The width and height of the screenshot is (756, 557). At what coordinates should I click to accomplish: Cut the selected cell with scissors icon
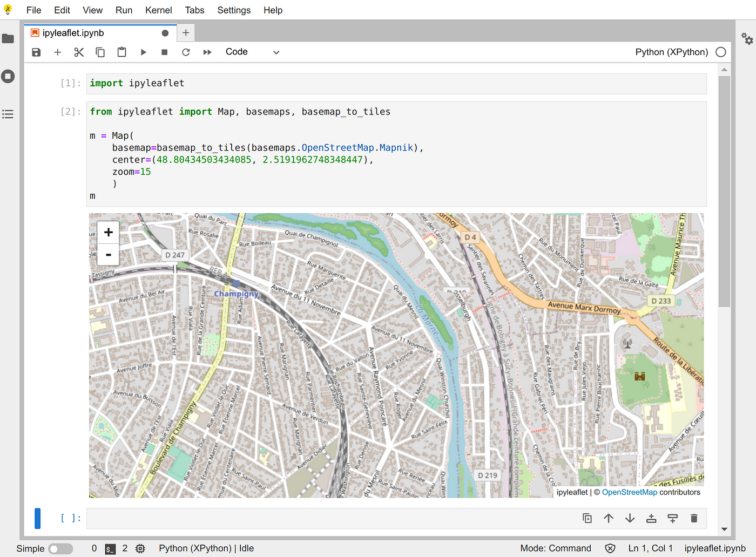79,52
